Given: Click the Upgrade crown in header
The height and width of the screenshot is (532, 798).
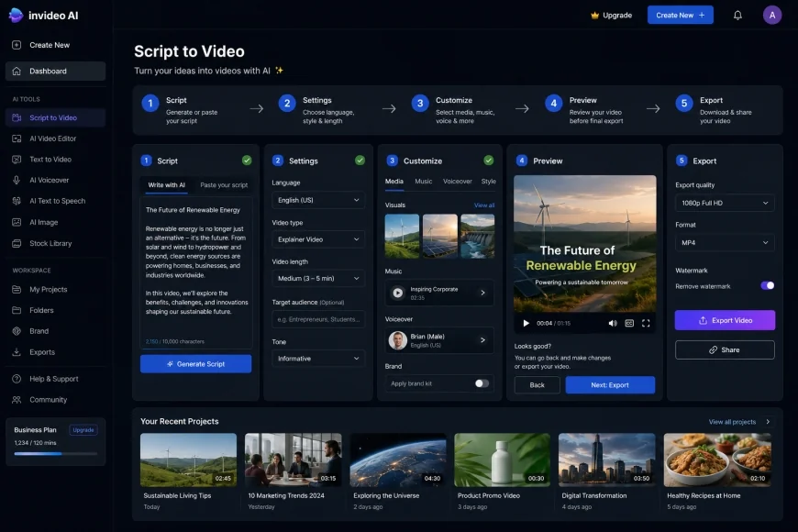Looking at the screenshot, I should point(595,16).
